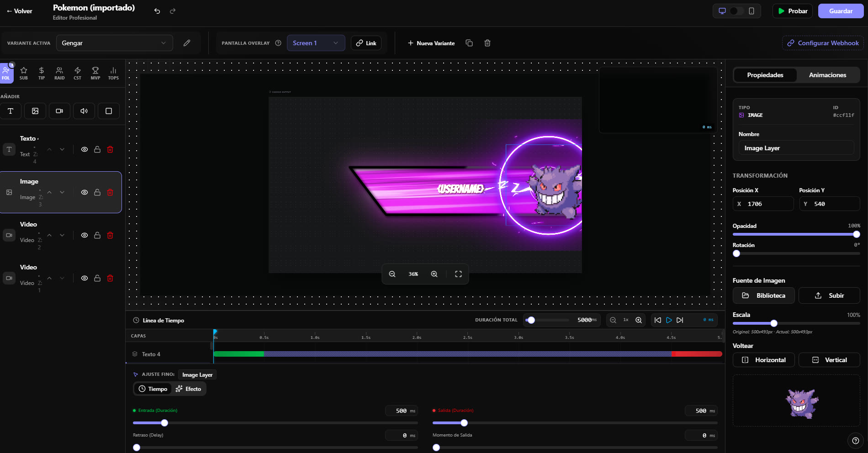868x453 pixels.
Task: Delete the Image layer
Action: (110, 192)
